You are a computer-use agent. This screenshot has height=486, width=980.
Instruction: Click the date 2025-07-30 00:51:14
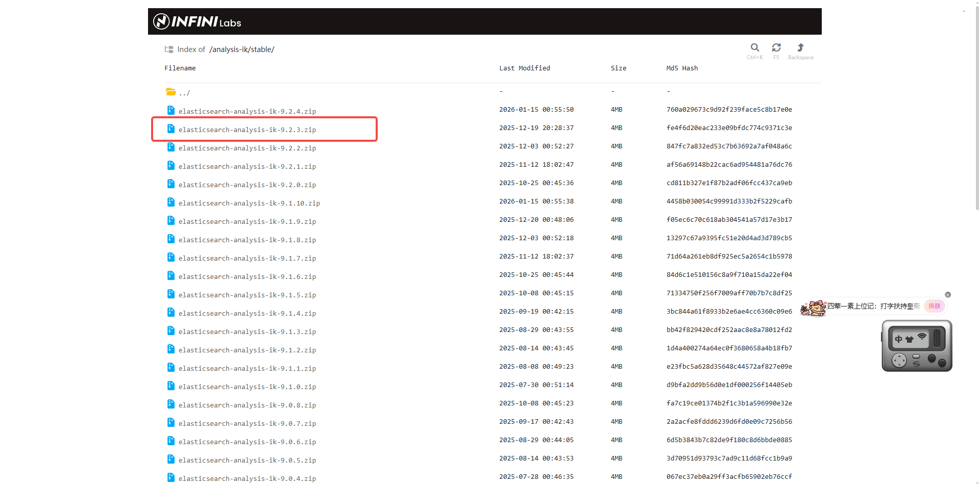point(536,385)
